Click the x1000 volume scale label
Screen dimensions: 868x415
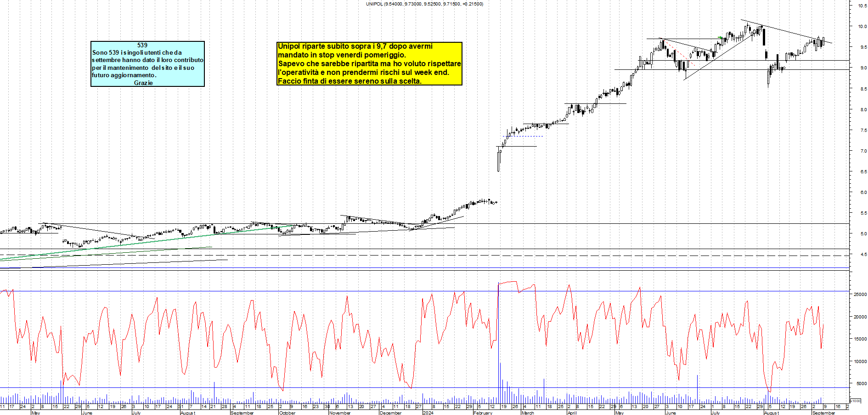[856, 401]
